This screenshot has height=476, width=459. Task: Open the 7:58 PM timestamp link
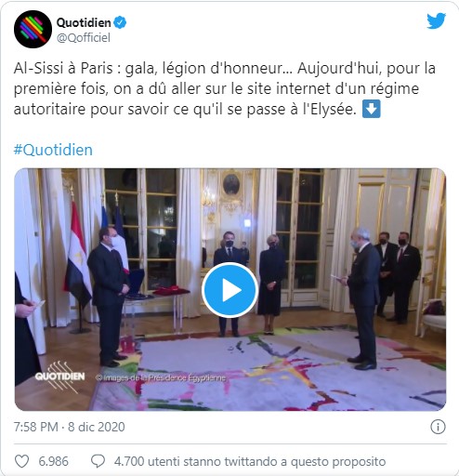69,427
